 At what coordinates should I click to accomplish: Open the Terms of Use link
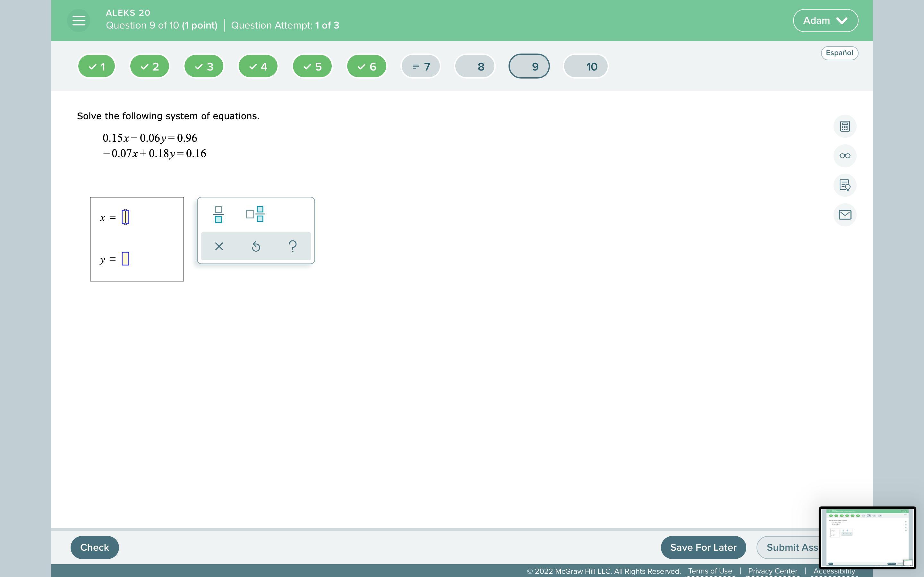click(x=710, y=571)
